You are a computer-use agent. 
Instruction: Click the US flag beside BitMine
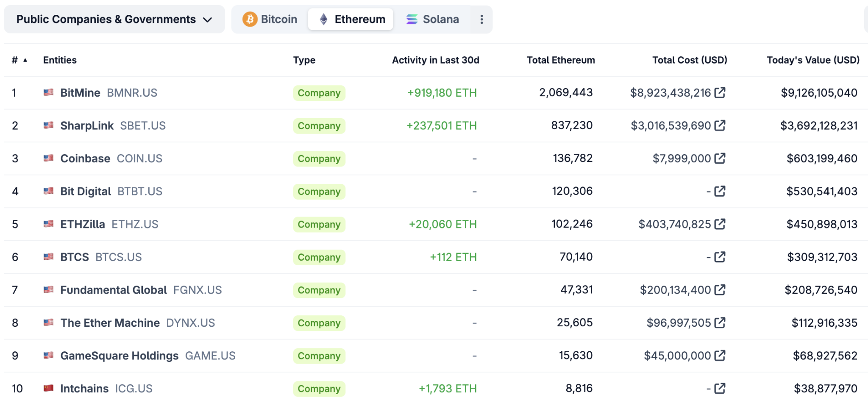click(48, 92)
